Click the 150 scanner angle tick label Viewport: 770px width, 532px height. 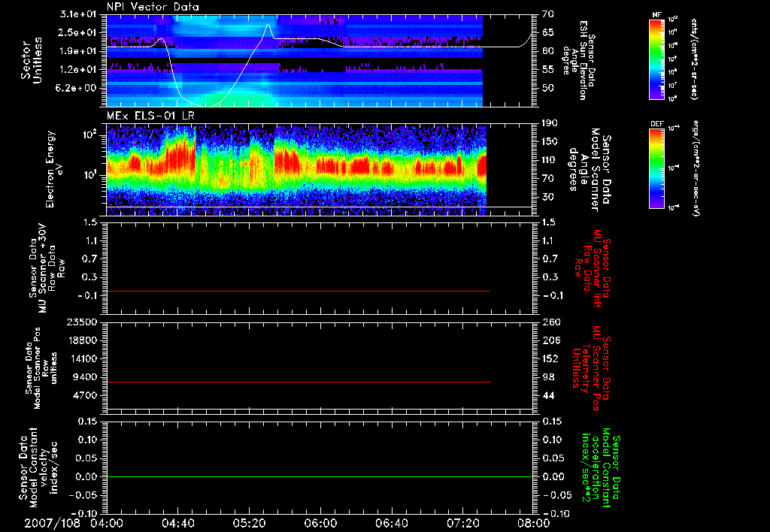[551, 142]
